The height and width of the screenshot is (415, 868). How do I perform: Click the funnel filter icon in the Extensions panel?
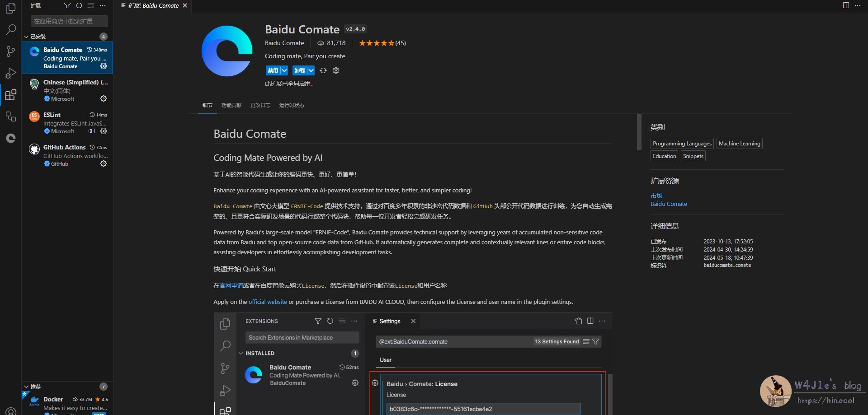point(67,5)
